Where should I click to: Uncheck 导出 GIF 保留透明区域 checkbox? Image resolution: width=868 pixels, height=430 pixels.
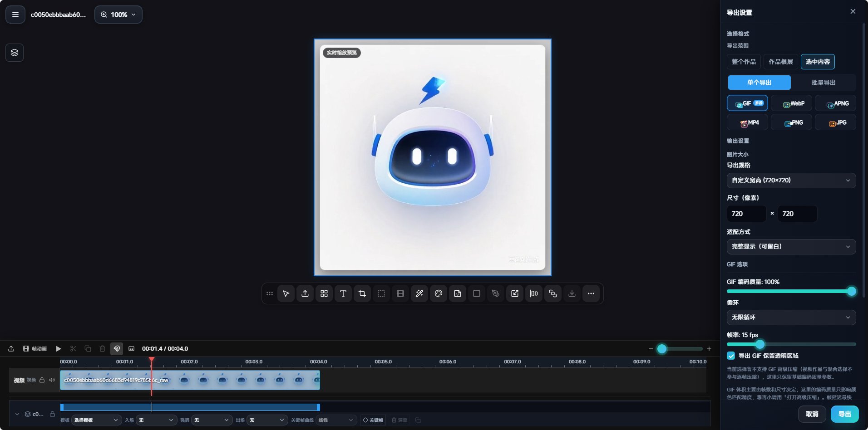[x=731, y=356]
